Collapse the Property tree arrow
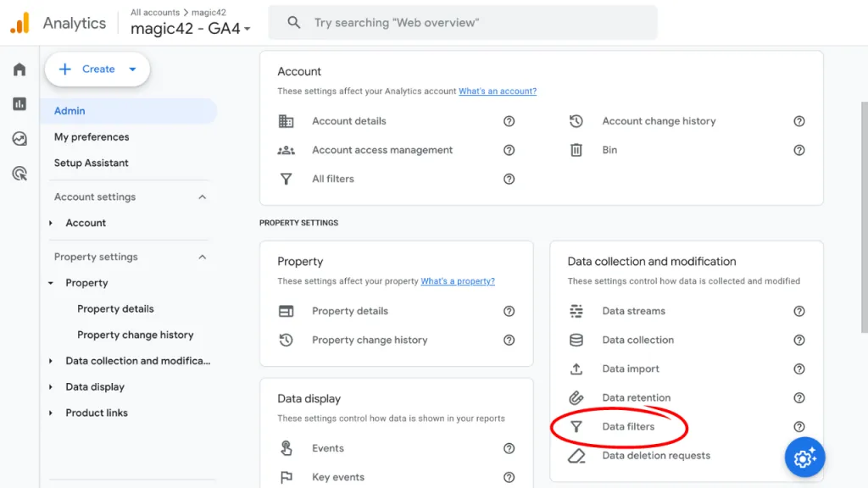Image resolution: width=868 pixels, height=488 pixels. pyautogui.click(x=50, y=283)
